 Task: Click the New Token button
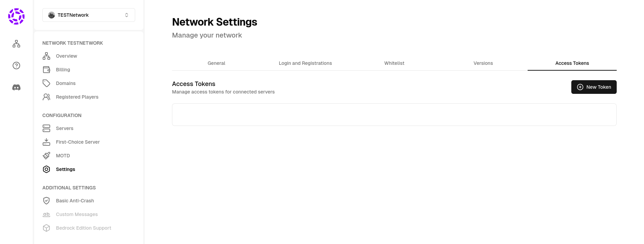click(593, 87)
